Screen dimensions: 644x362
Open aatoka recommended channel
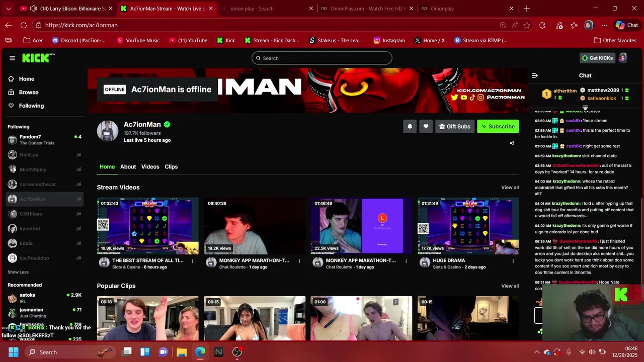(x=44, y=298)
